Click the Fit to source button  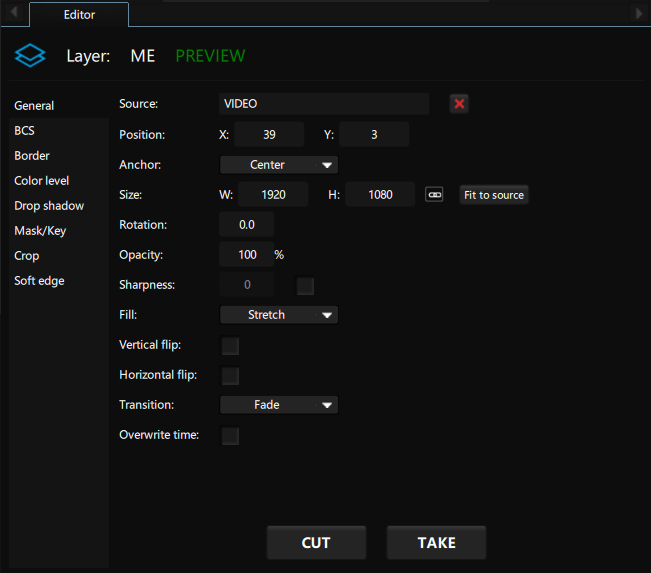494,195
